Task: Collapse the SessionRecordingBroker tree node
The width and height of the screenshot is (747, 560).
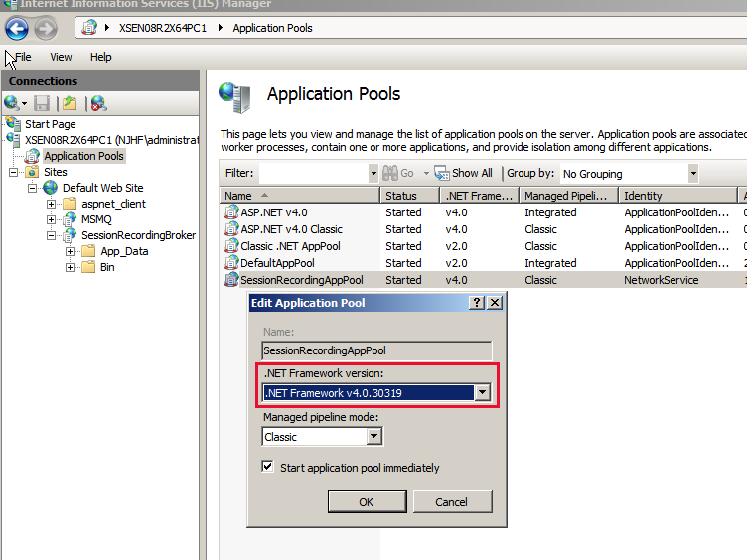Action: click(x=52, y=235)
